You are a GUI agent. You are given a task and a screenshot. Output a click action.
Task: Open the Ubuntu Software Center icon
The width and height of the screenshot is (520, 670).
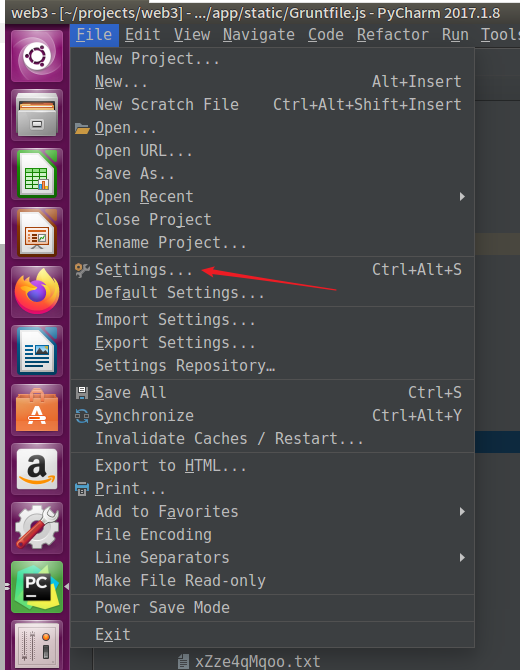point(37,410)
